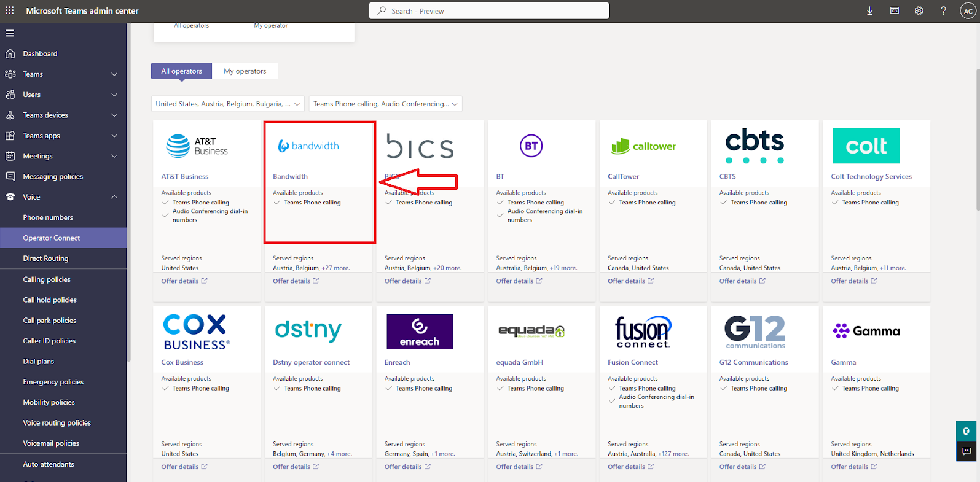Open the floating help widget icon
Screen dimensions: 980x482
pos(966,431)
